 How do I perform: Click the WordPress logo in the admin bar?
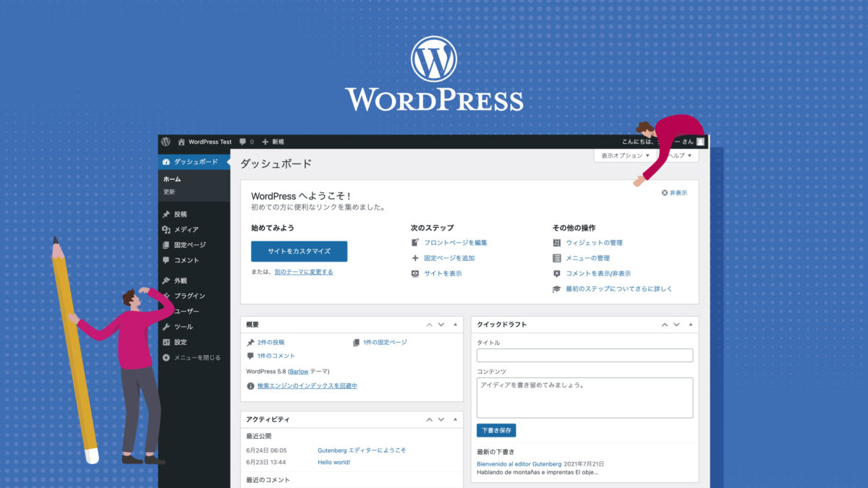[x=166, y=142]
